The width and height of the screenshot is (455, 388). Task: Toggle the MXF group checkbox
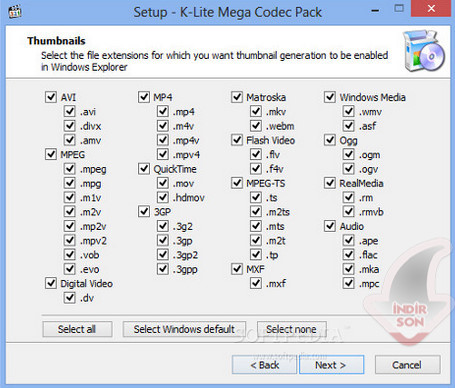(237, 269)
